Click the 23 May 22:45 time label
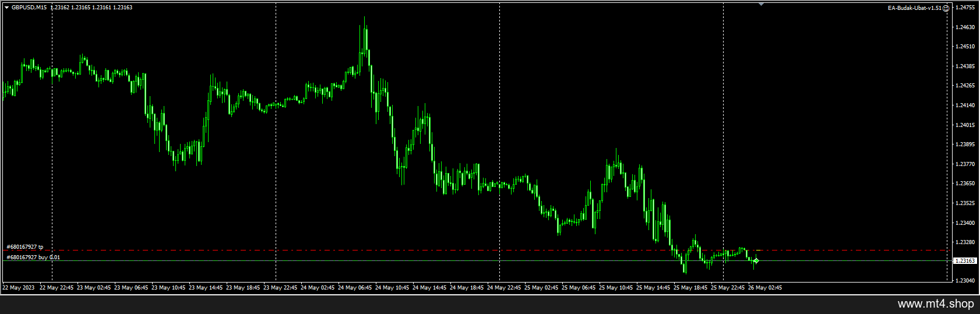Viewport: 980px width, 314px height. pyautogui.click(x=280, y=288)
